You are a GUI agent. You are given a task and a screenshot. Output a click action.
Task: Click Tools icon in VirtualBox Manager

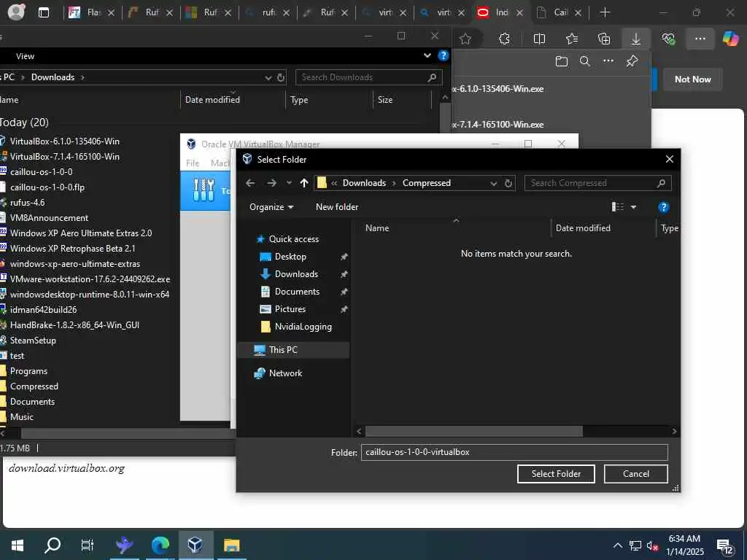[x=204, y=190]
